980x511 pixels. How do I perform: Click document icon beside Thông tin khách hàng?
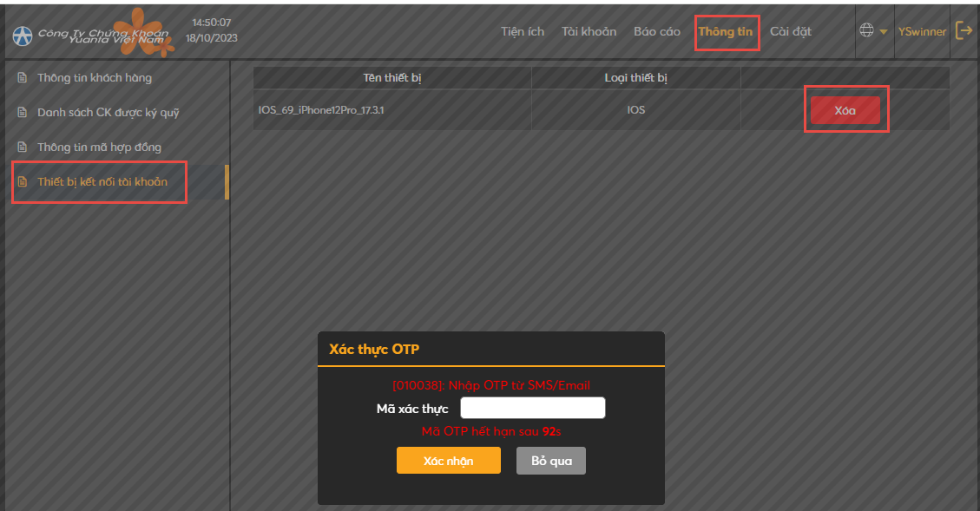(x=23, y=77)
